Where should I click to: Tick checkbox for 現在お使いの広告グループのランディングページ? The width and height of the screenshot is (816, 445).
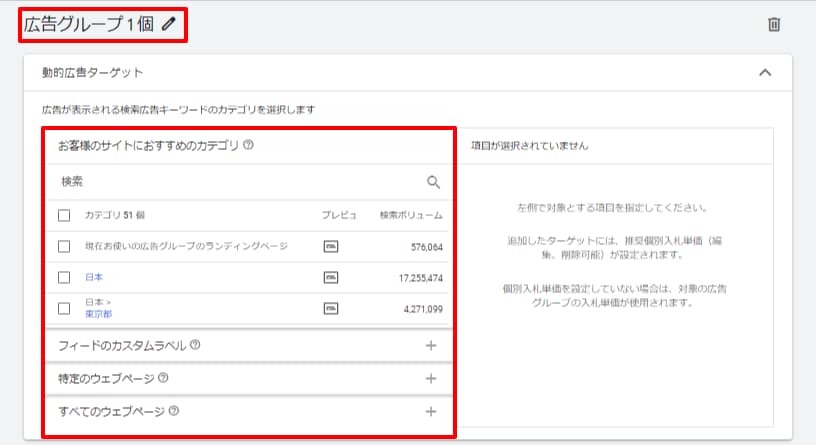(x=64, y=246)
